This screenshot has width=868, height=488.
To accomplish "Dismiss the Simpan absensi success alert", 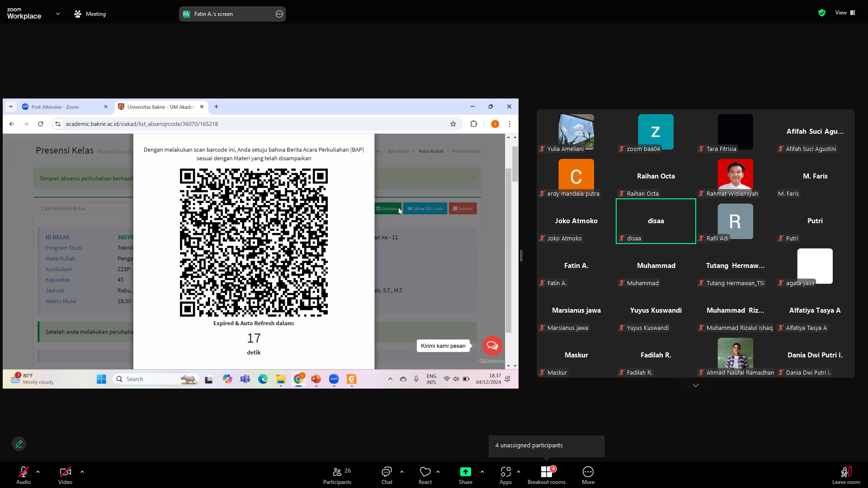I will click(473, 178).
